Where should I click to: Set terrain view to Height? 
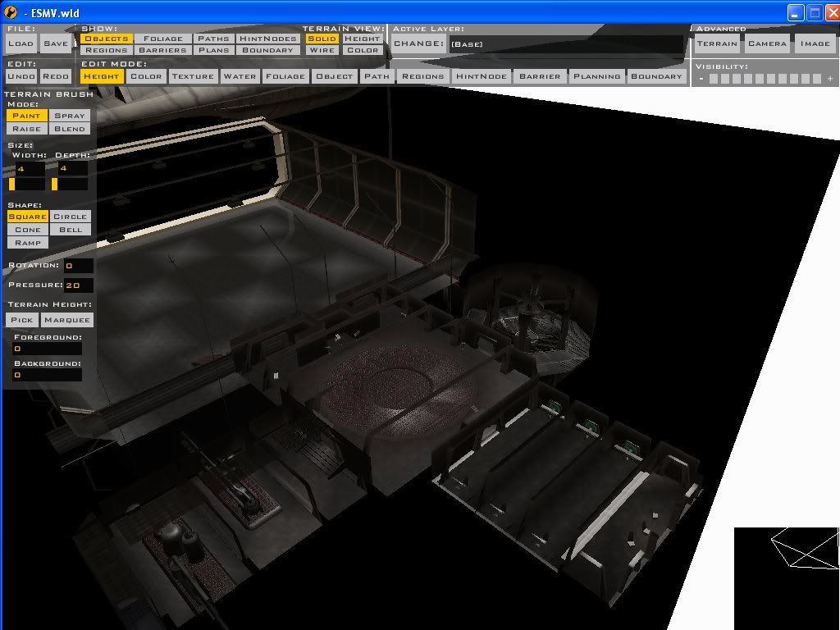pyautogui.click(x=362, y=39)
